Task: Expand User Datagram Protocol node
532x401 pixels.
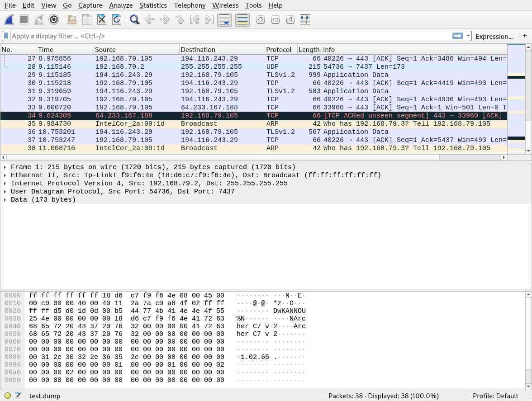Action: coord(5,192)
